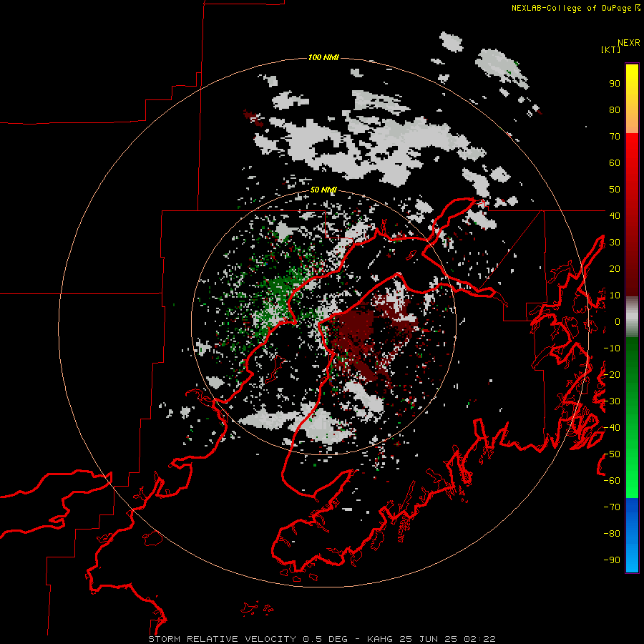The width and height of the screenshot is (644, 644).
Task: Click the -50 value on velocity scale
Action: pos(612,454)
